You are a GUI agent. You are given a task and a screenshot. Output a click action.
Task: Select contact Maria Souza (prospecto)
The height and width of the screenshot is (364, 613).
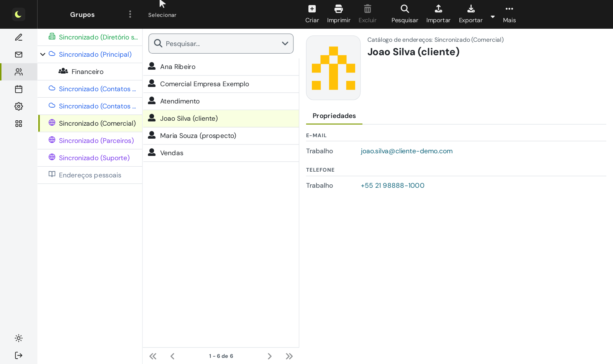pyautogui.click(x=221, y=136)
